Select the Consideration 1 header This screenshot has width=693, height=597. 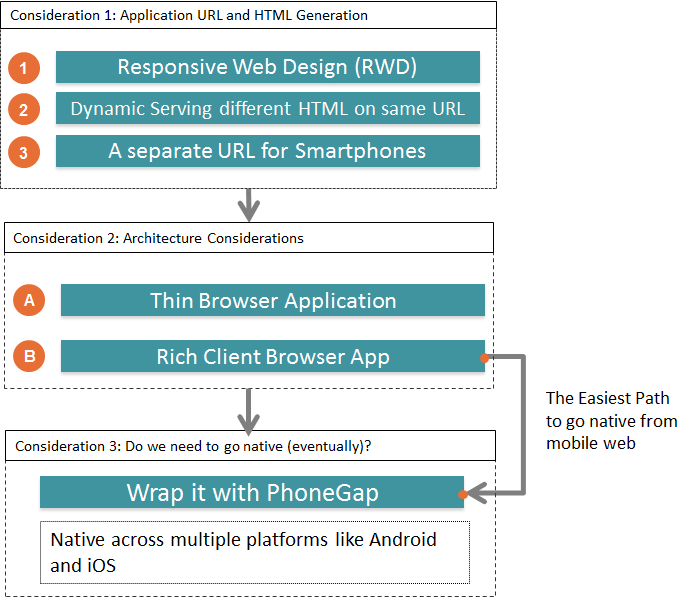[x=247, y=15]
